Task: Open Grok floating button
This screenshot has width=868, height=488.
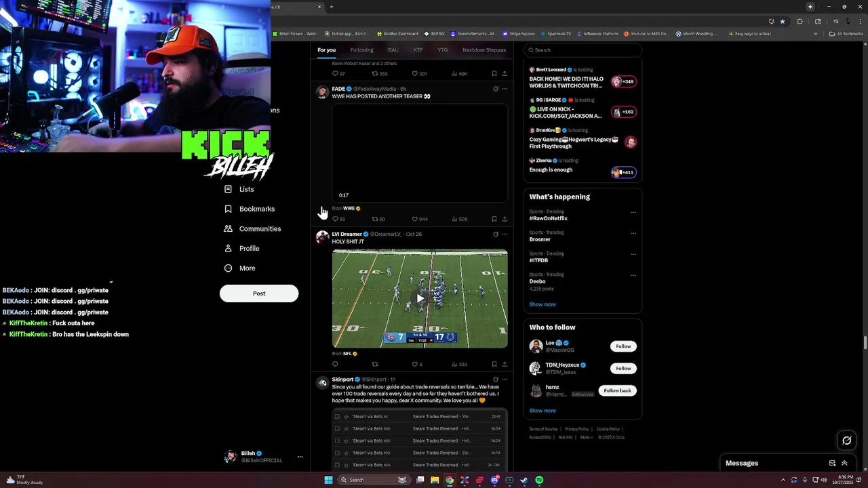Action: pos(847,441)
